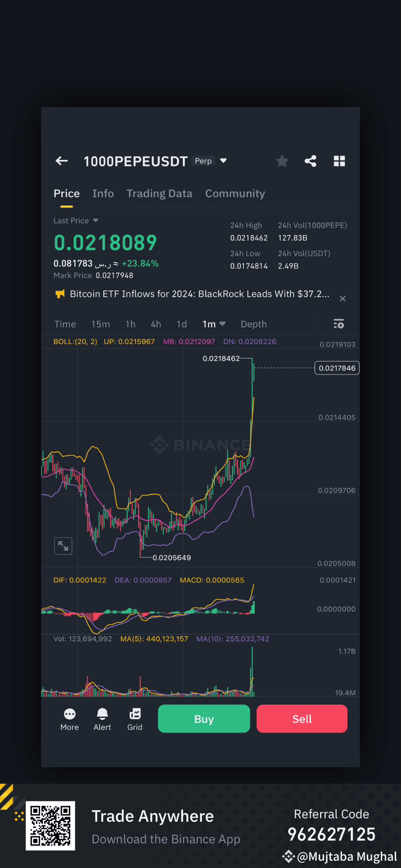
Task: Tap the BOLL UP: 0.0215967 value
Action: coord(129,341)
